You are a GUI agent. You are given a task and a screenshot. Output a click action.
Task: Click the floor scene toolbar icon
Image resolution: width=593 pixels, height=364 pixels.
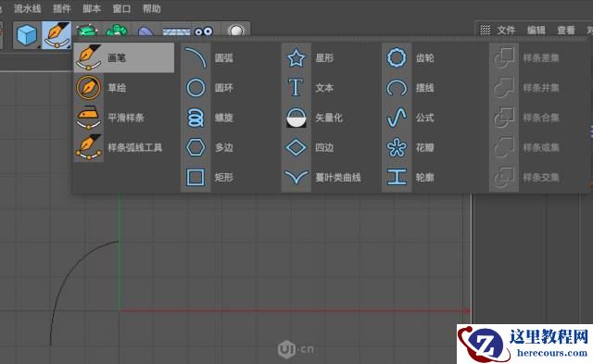177,31
